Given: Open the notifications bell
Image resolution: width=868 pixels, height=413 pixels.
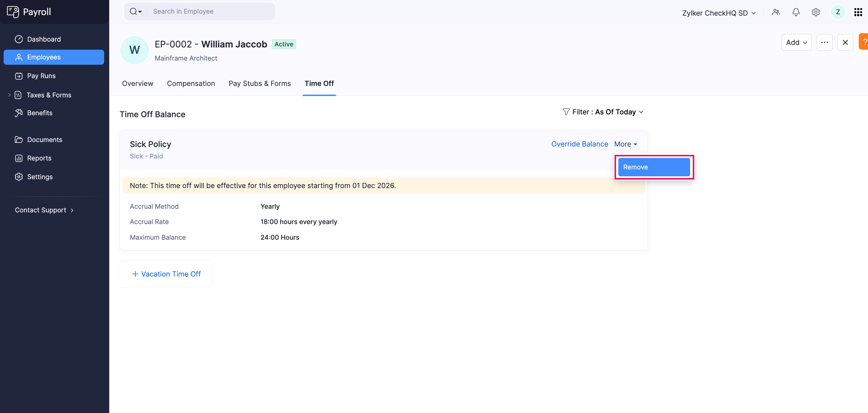Looking at the screenshot, I should click(796, 13).
